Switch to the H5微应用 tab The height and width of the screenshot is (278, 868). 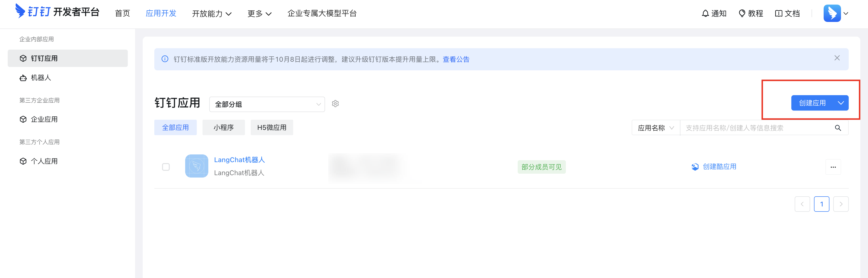click(271, 127)
